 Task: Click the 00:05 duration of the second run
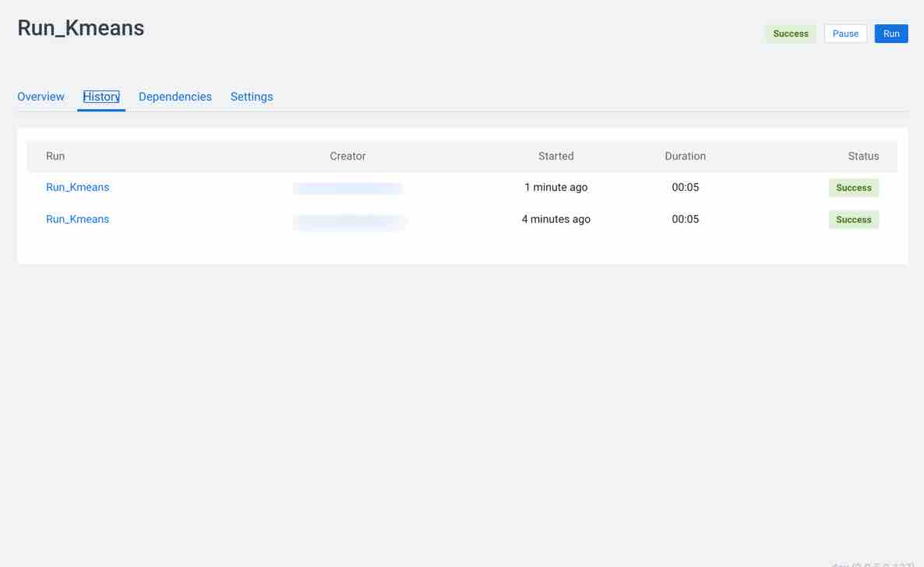pyautogui.click(x=685, y=220)
